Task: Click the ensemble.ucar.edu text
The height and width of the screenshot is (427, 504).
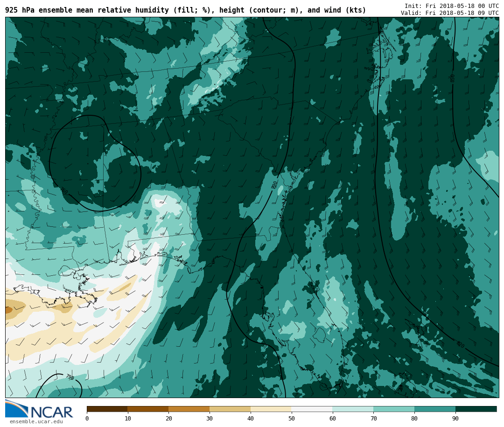Action: point(36,421)
